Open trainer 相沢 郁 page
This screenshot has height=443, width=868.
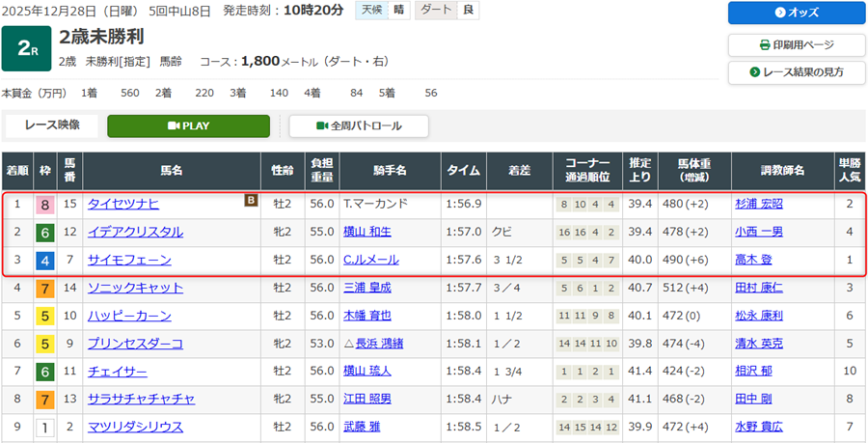753,371
